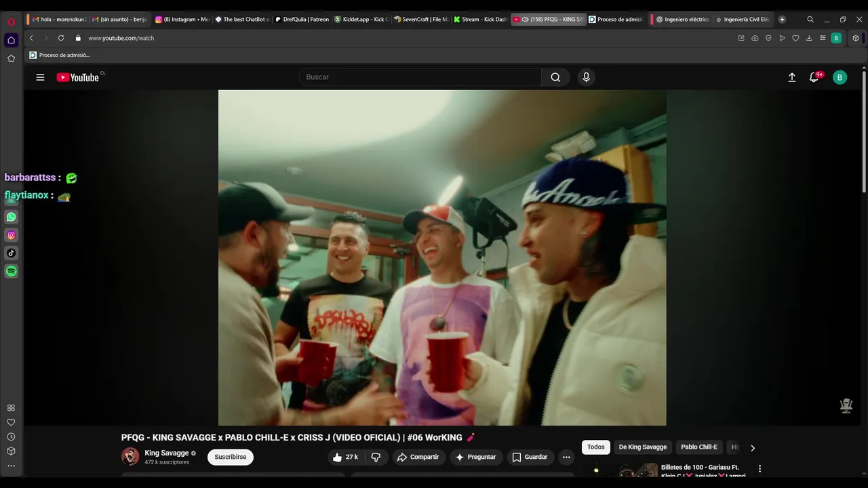Go back to previous page
Viewport: 868px width, 488px height.
31,38
